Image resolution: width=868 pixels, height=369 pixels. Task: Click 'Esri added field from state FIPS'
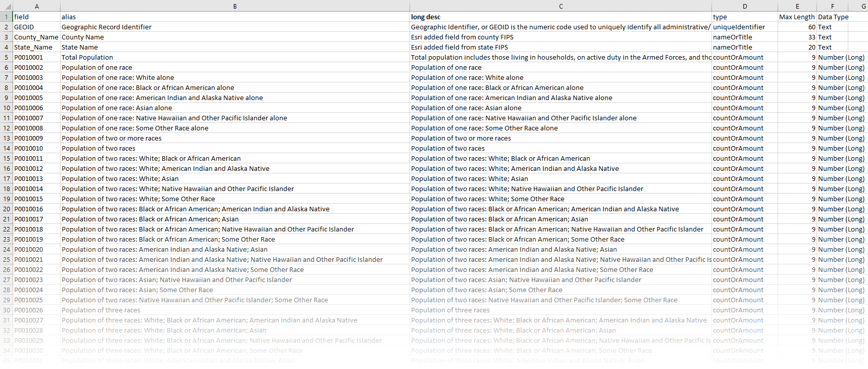pyautogui.click(x=560, y=47)
